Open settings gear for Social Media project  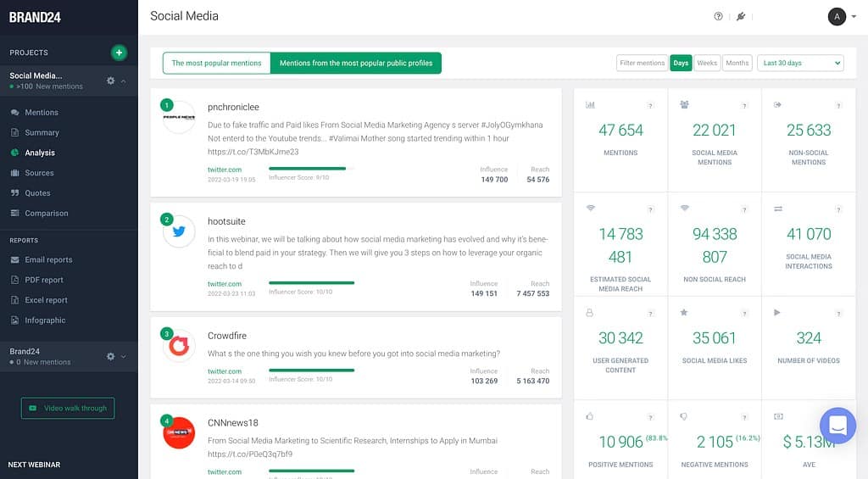[110, 81]
